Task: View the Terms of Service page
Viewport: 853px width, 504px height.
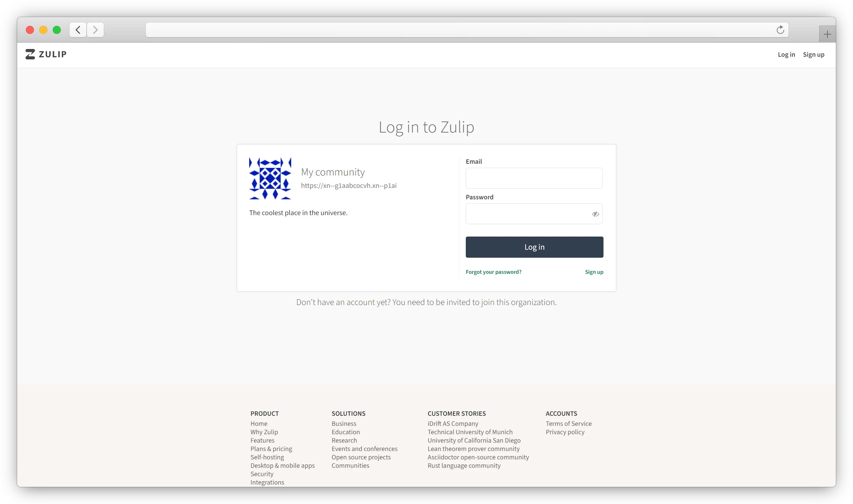Action: tap(569, 423)
